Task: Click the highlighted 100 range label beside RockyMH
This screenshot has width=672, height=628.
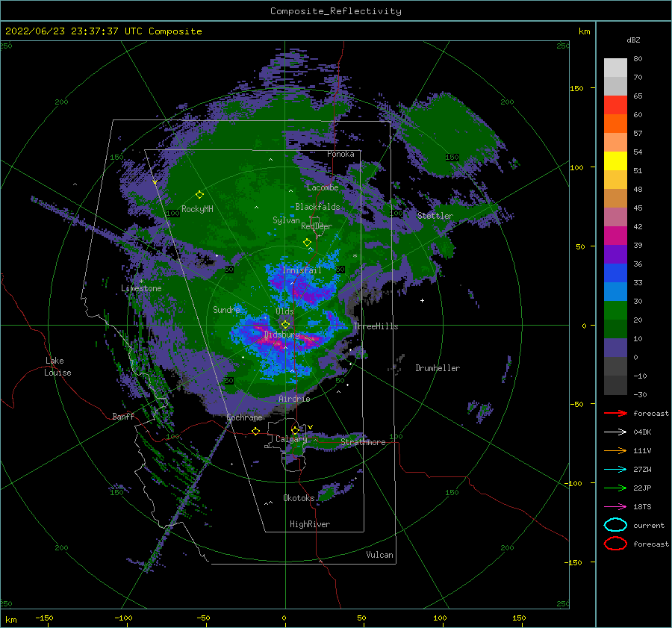Action: point(173,213)
